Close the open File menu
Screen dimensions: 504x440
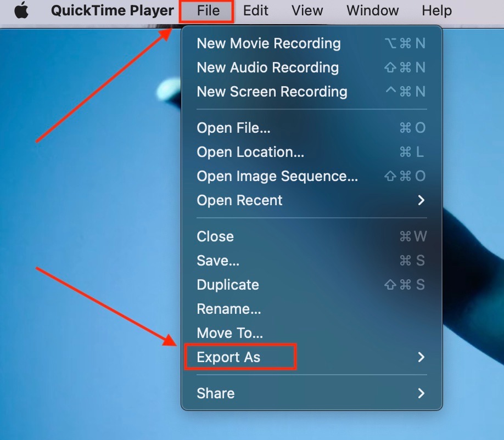point(208,10)
